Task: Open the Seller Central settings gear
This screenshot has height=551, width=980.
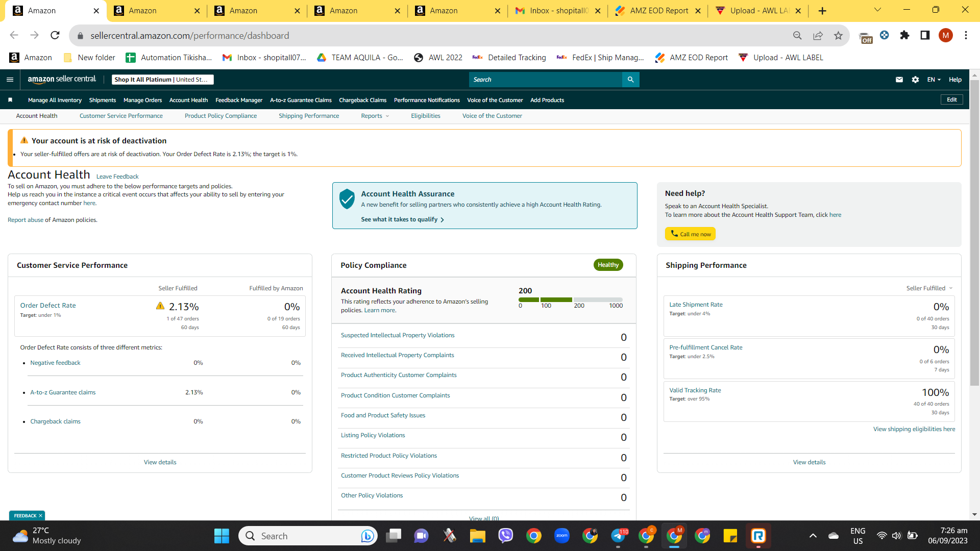Action: [915, 80]
